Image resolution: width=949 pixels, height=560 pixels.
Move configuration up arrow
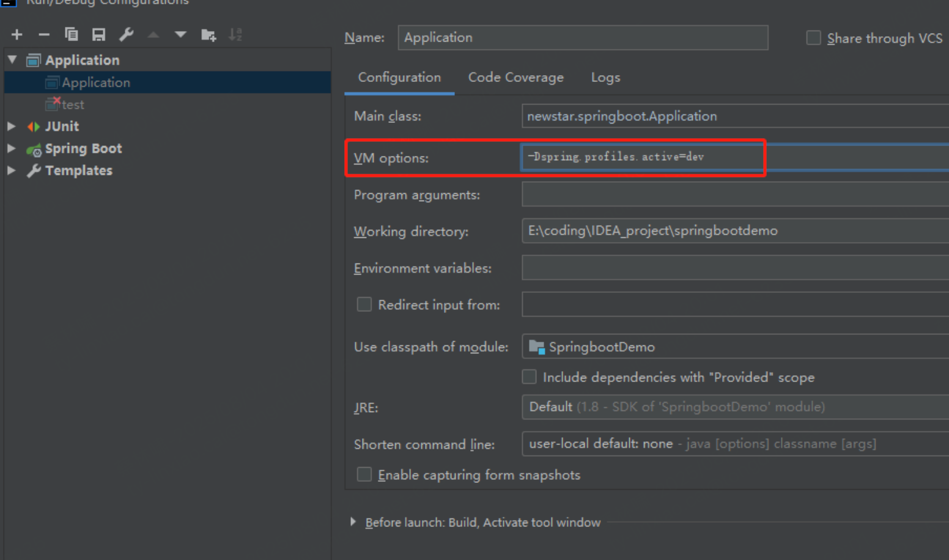tap(153, 35)
